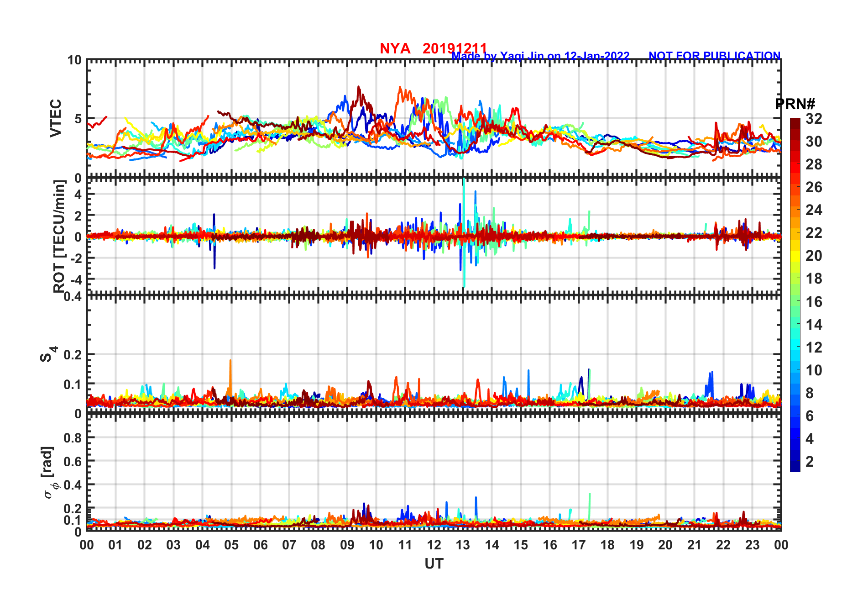
Task: Click the PRN colorbar tick label 16
Action: 813,302
